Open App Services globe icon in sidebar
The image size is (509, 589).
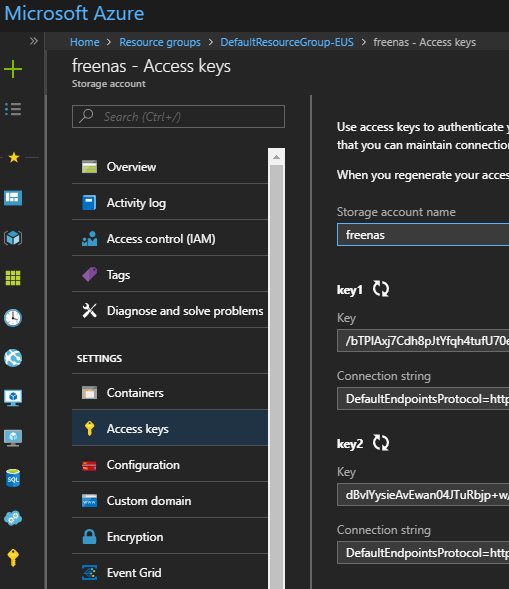point(13,358)
